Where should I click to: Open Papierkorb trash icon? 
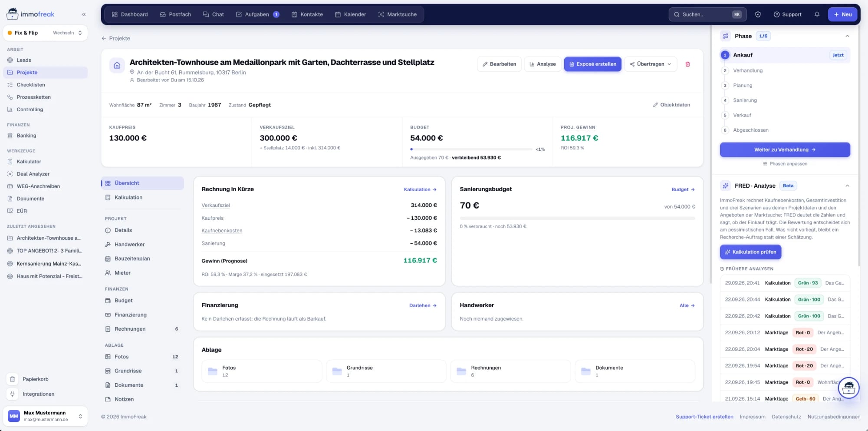click(x=13, y=379)
